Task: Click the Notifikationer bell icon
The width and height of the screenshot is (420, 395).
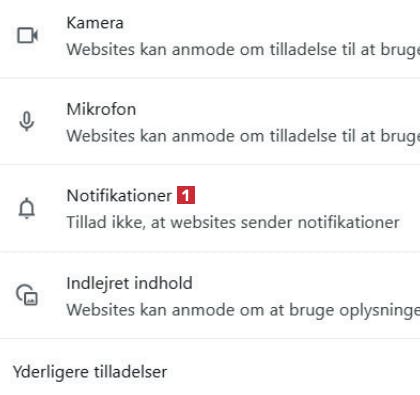Action: click(27, 208)
